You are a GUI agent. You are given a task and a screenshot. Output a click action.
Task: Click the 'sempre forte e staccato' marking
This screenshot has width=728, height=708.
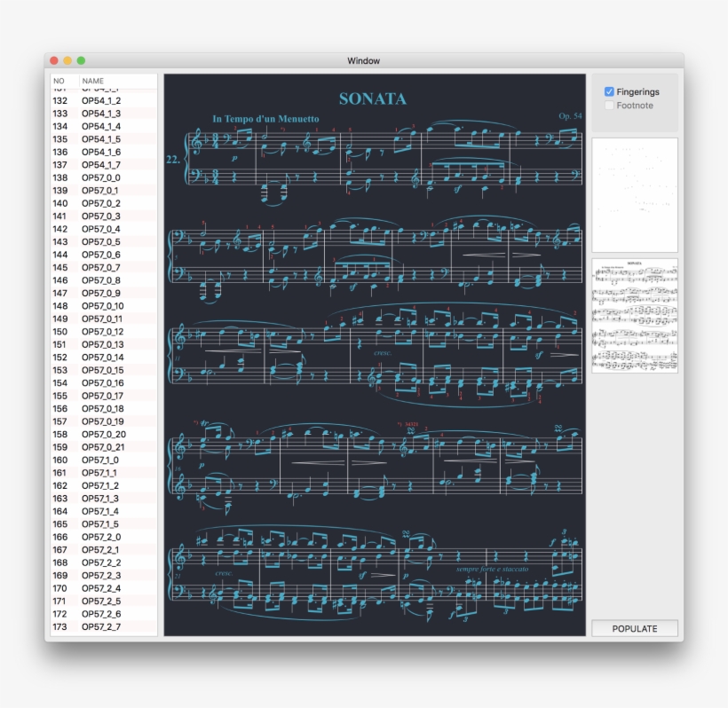click(x=492, y=569)
